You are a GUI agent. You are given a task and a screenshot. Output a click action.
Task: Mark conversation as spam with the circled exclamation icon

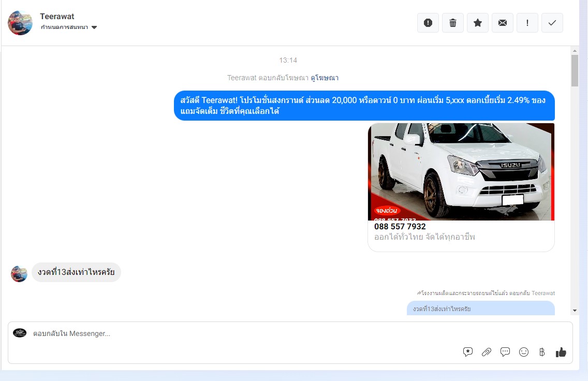(x=428, y=23)
